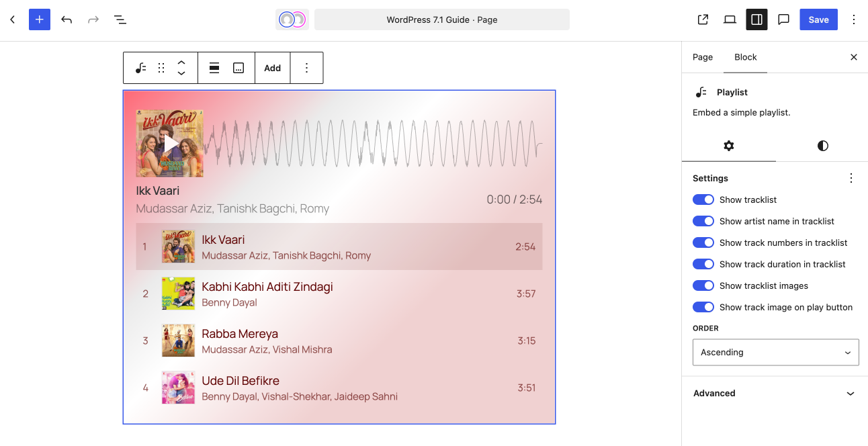Go back using the left chevron
Viewport: 868px width, 446px height.
point(12,19)
